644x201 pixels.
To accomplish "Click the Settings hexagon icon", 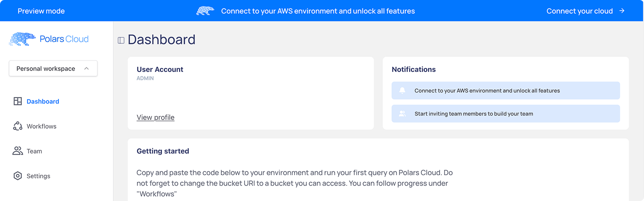I will [17, 176].
